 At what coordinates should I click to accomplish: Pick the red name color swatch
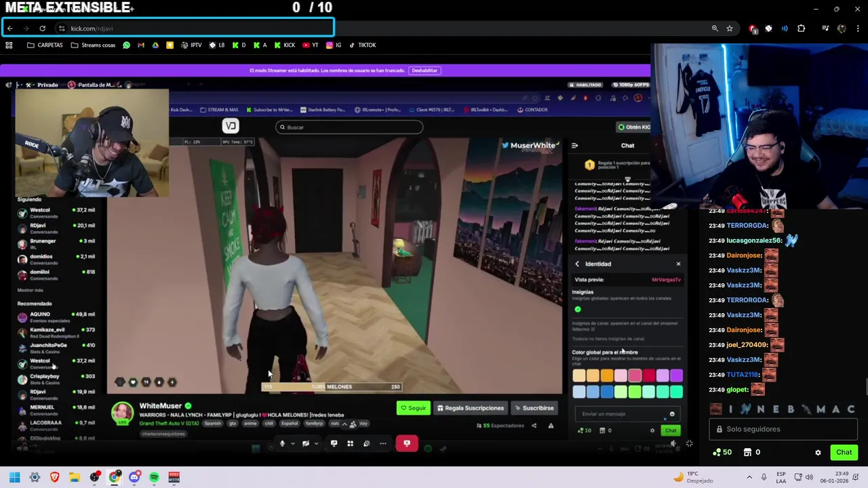pos(648,375)
